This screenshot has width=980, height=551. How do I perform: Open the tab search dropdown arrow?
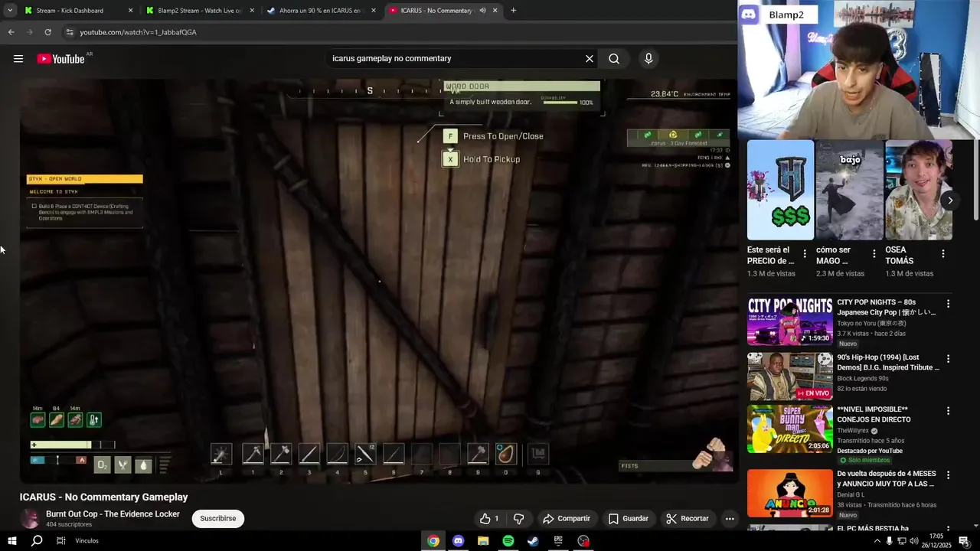pyautogui.click(x=9, y=11)
